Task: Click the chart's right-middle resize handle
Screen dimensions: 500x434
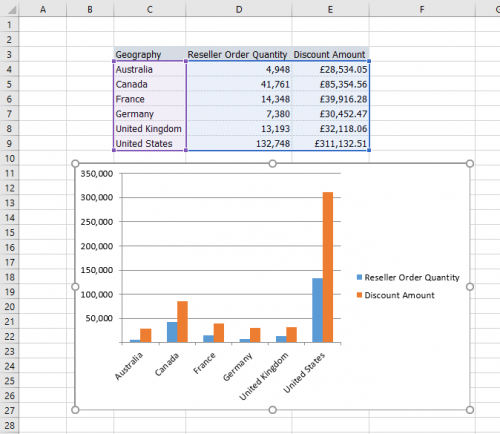Action: click(470, 287)
